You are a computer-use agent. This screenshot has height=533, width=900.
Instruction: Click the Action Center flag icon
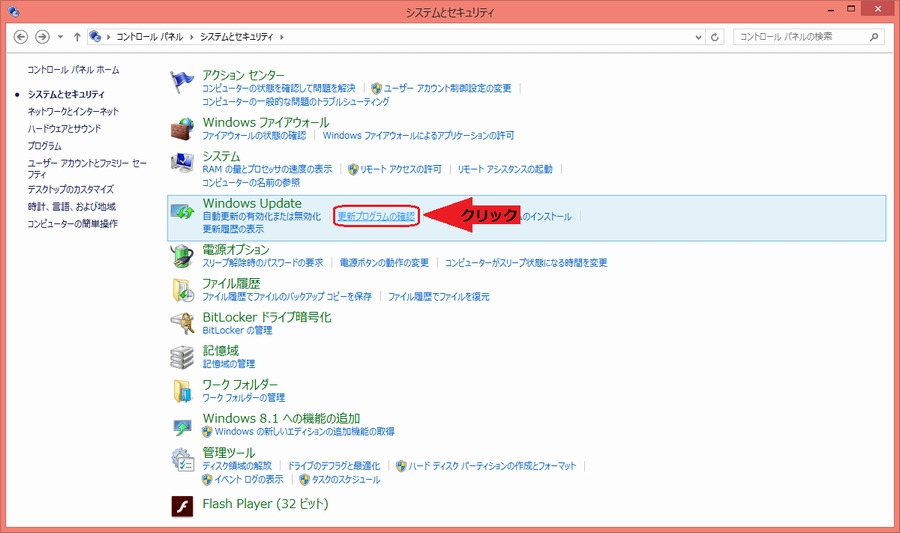(183, 82)
